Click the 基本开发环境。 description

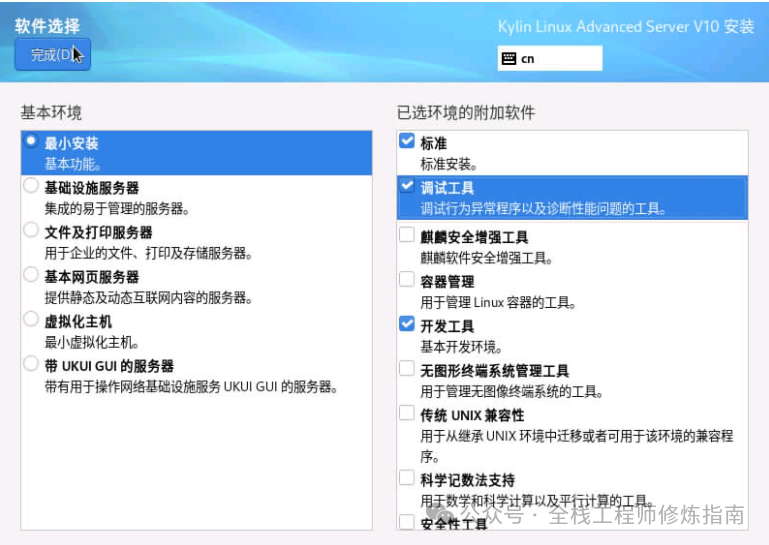(461, 347)
